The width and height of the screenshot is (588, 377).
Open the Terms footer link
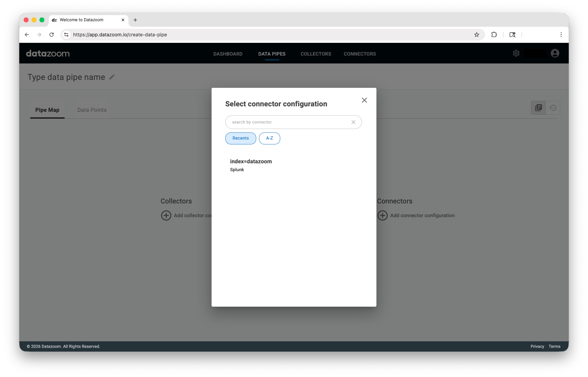pyautogui.click(x=554, y=346)
